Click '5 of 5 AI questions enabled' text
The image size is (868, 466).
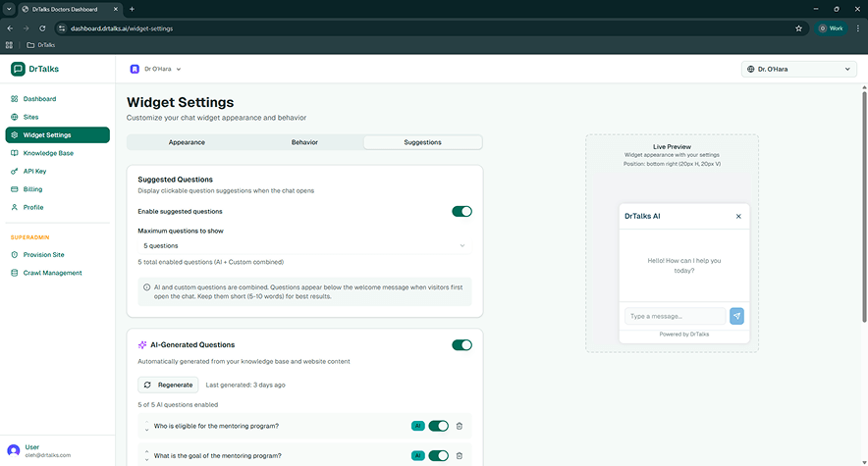178,404
